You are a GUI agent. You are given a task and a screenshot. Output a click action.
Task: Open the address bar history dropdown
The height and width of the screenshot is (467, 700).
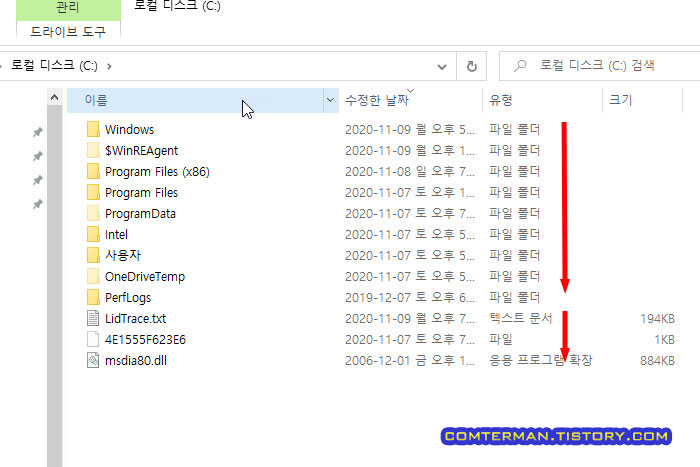(x=442, y=67)
